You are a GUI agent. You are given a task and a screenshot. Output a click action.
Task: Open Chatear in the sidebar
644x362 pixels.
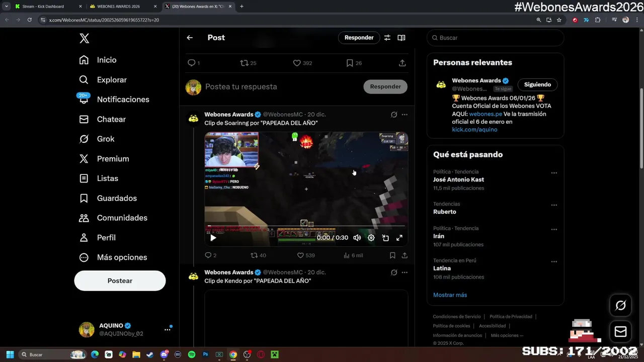tap(102, 119)
